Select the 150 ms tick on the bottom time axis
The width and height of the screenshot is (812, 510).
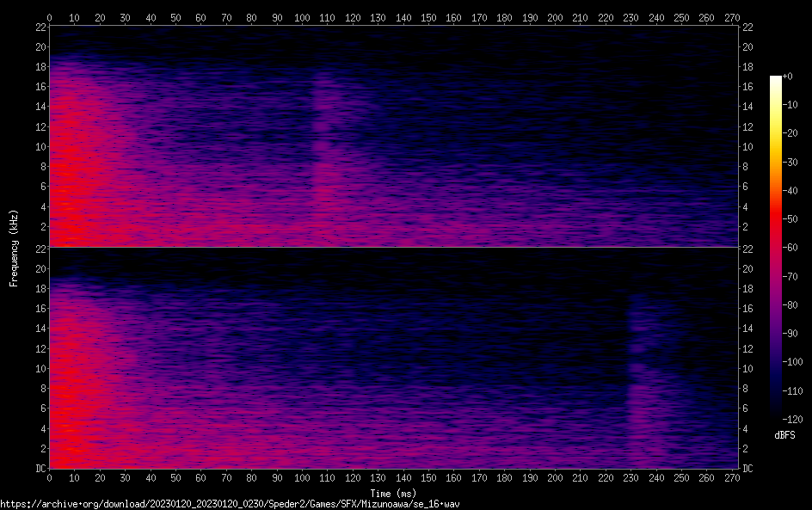429,477
